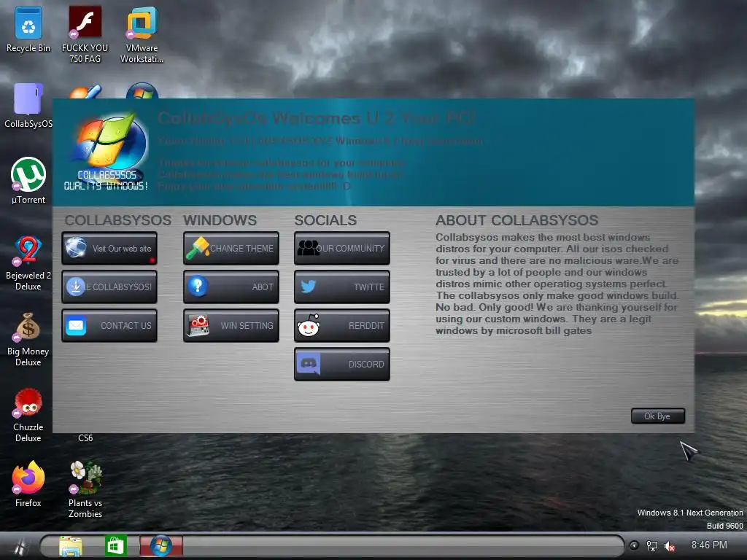Select the Flash icon labeled 750

(x=85, y=34)
